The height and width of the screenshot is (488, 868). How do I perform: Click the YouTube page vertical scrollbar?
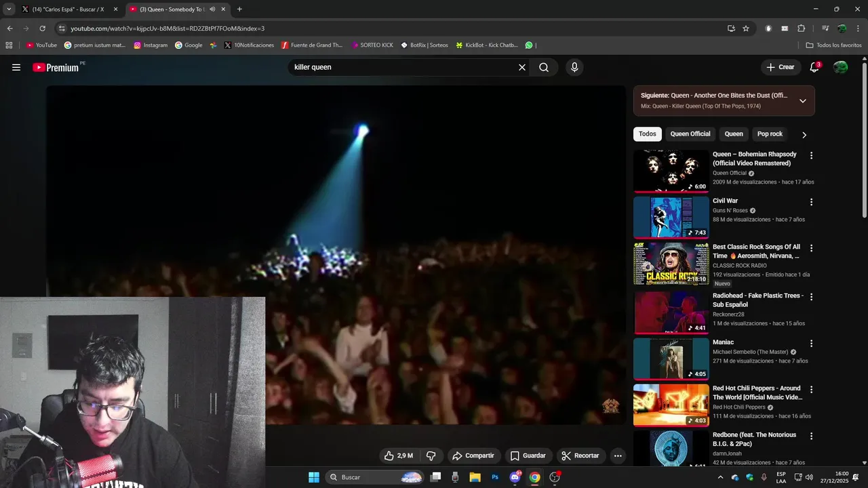[864, 141]
